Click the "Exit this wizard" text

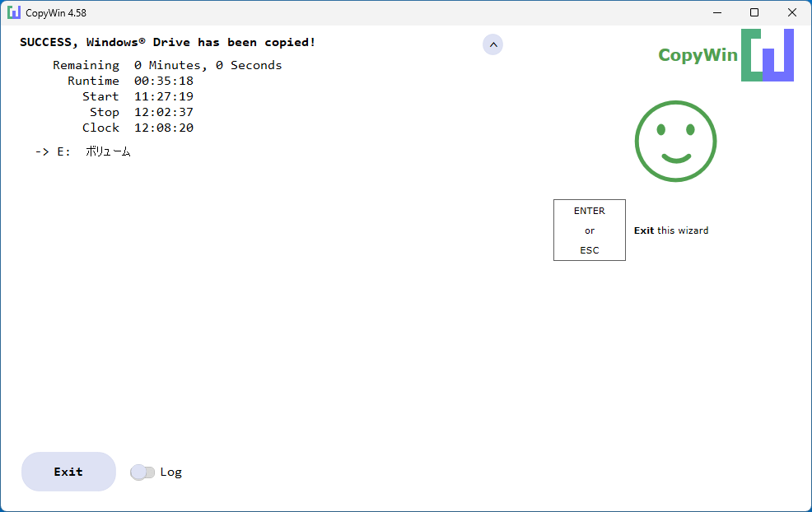[x=671, y=230]
